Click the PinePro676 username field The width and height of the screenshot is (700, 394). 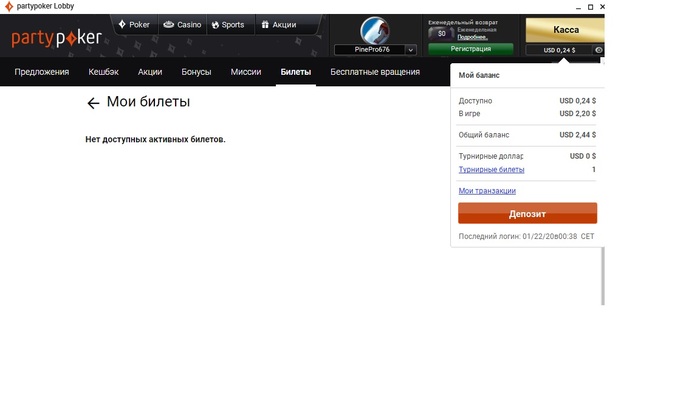[371, 50]
